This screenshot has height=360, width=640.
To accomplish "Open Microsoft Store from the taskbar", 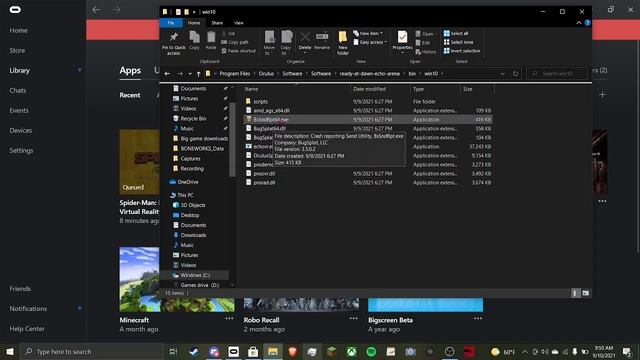I will point(253,351).
